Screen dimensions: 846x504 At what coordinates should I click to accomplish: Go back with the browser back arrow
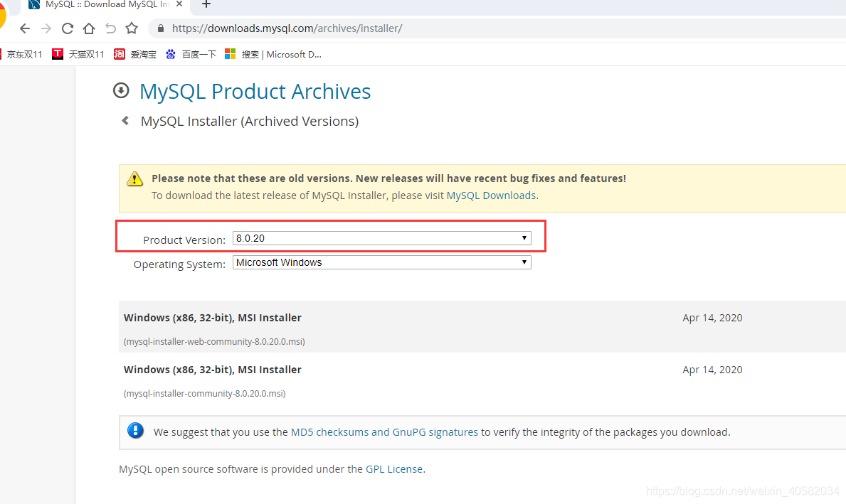(25, 28)
